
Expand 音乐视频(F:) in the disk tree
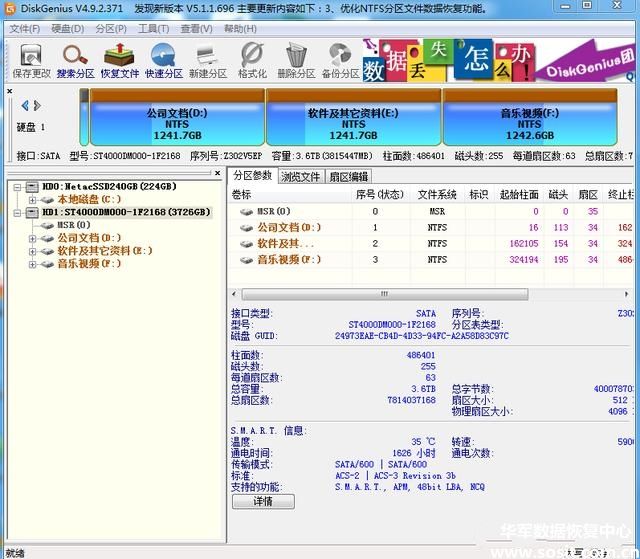pyautogui.click(x=33, y=264)
